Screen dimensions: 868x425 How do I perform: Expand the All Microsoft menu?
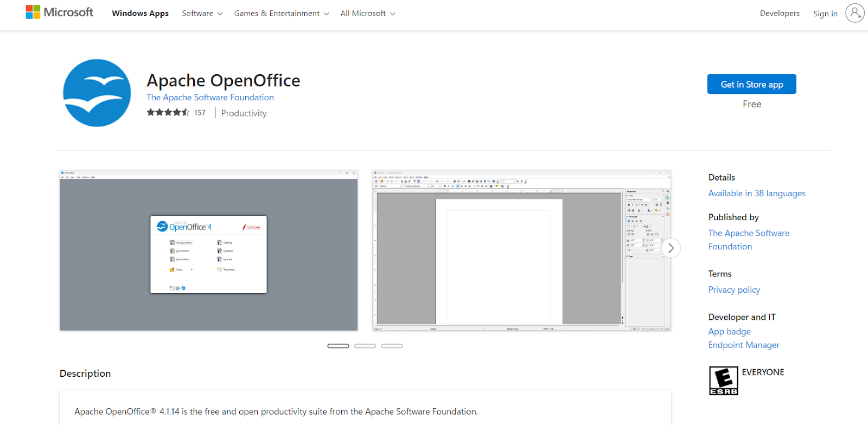pos(368,14)
